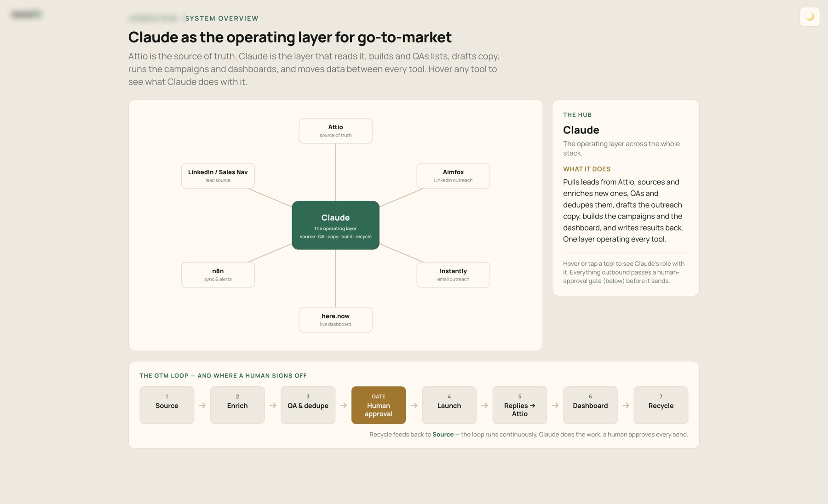
Task: Click the arrow between Source and Enrich
Action: coord(202,406)
